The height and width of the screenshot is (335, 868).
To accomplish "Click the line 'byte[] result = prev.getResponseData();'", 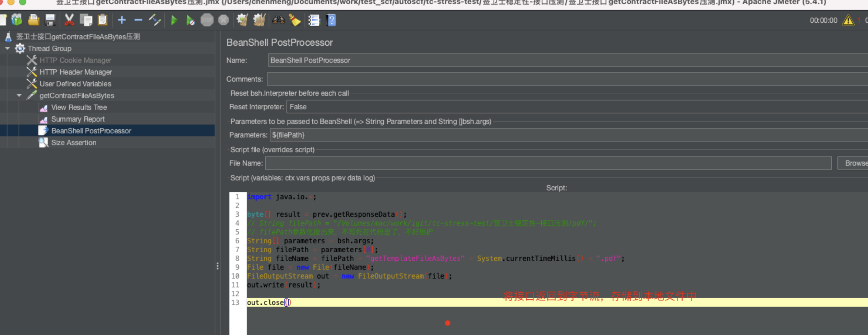I will click(327, 215).
